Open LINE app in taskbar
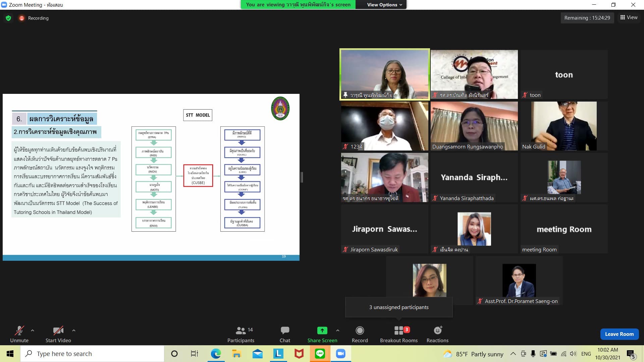Screen dimensions: 644x362 pyautogui.click(x=320, y=354)
